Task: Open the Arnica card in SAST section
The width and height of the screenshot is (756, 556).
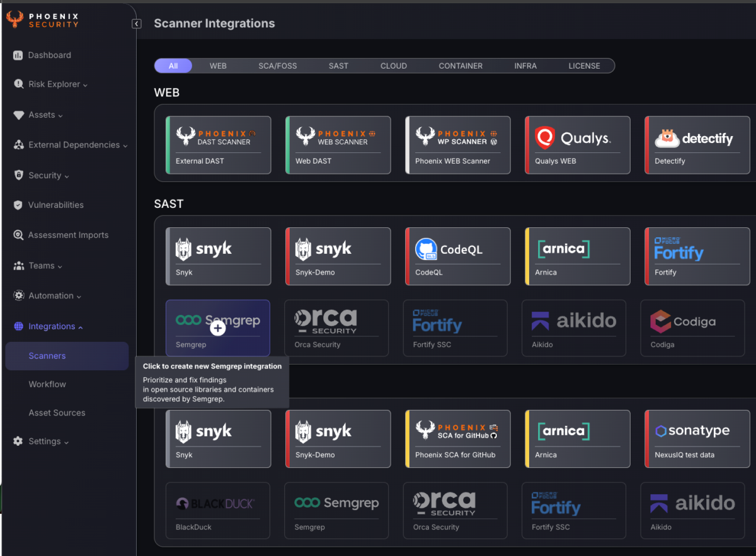Action: point(577,256)
